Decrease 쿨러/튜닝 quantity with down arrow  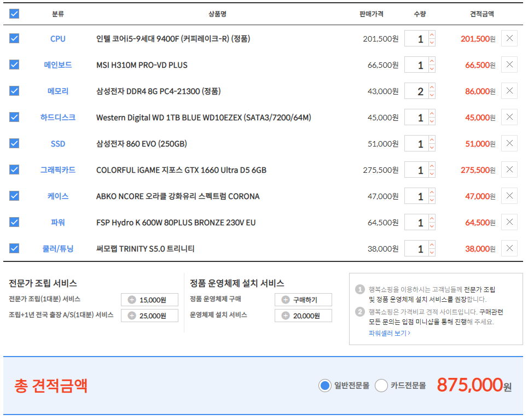point(432,253)
